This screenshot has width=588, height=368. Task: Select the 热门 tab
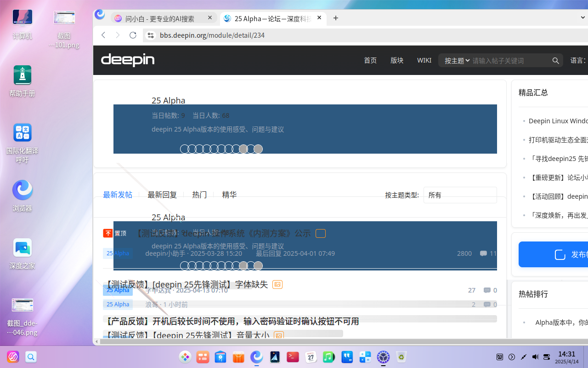tap(199, 195)
